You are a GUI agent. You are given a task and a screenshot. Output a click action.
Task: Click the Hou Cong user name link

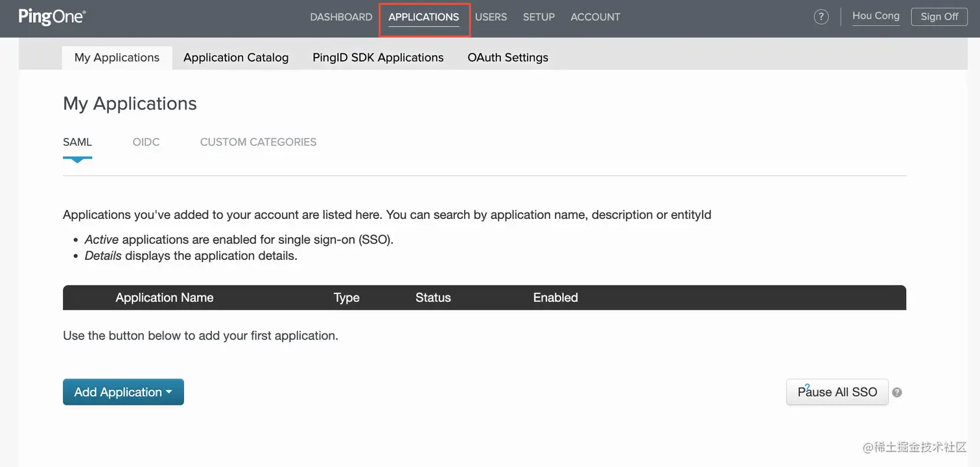pos(876,16)
